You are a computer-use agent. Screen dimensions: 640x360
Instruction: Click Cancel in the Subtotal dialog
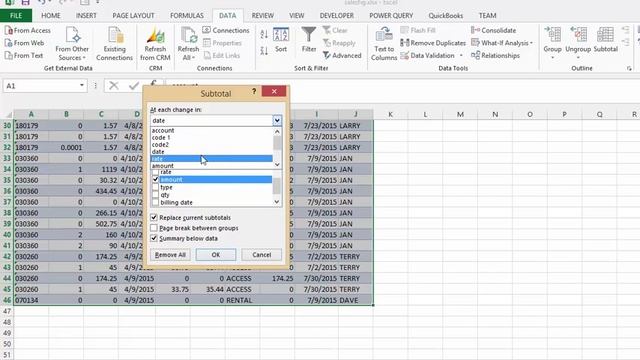coord(261,255)
